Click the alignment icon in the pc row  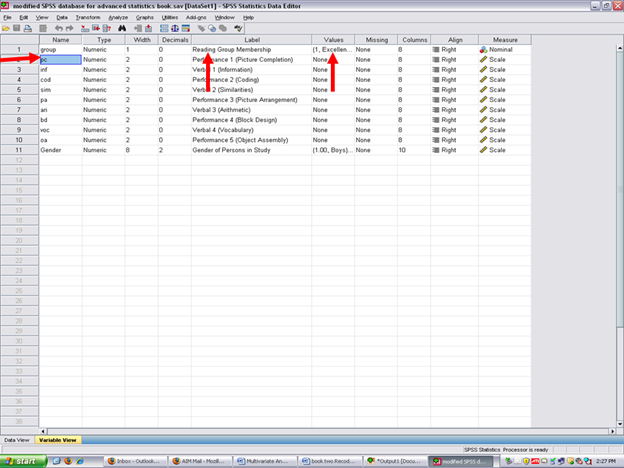point(436,59)
